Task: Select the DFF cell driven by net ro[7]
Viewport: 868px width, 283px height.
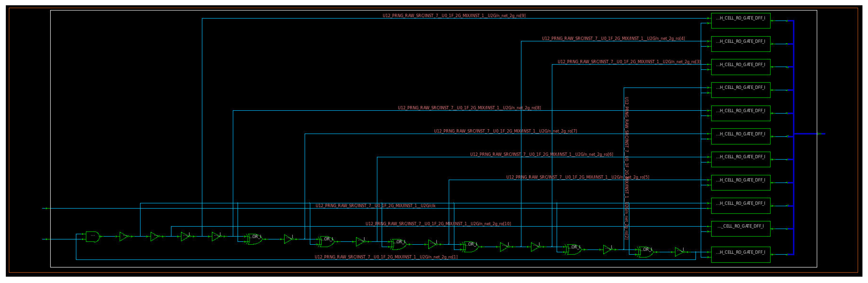Action: click(741, 136)
